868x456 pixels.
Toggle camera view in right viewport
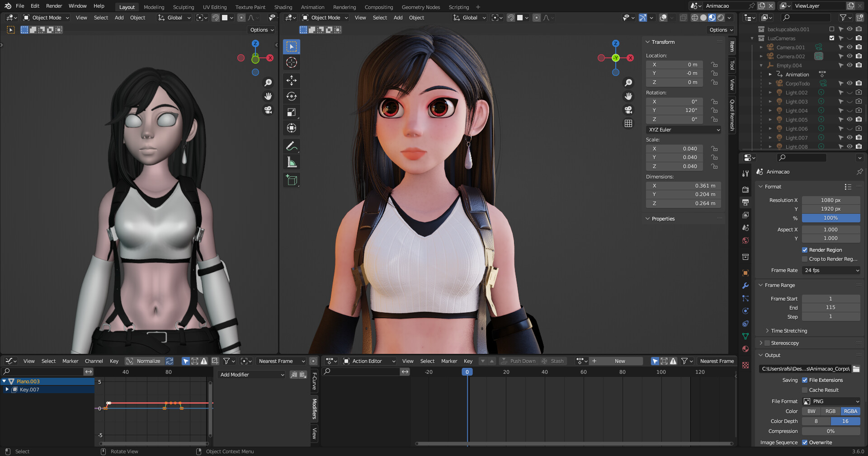[628, 110]
